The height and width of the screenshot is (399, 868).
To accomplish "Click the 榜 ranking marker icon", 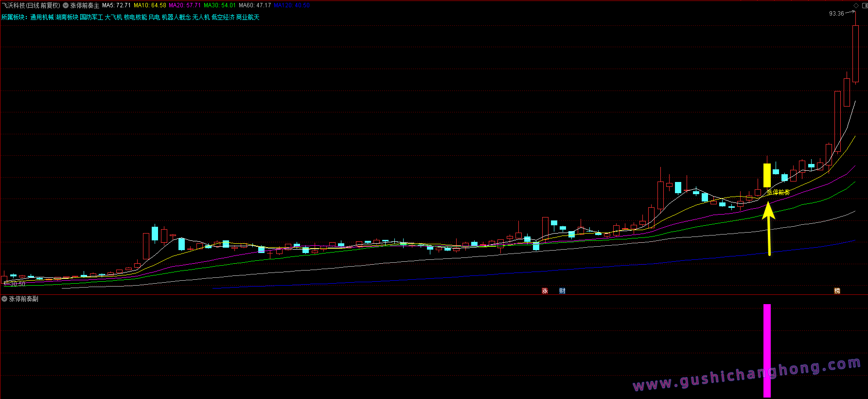I will [x=837, y=291].
